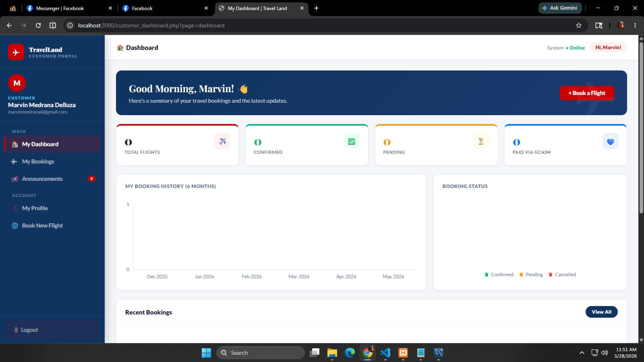Open Visual Studio Code from taskbar
This screenshot has width=644, height=362.
[385, 353]
